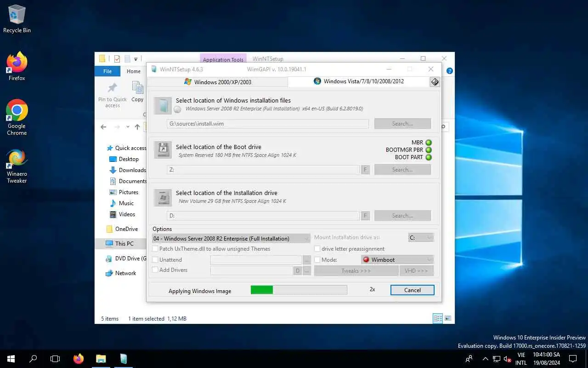
Task: Open the Home tab in Explorer
Action: [x=134, y=71]
